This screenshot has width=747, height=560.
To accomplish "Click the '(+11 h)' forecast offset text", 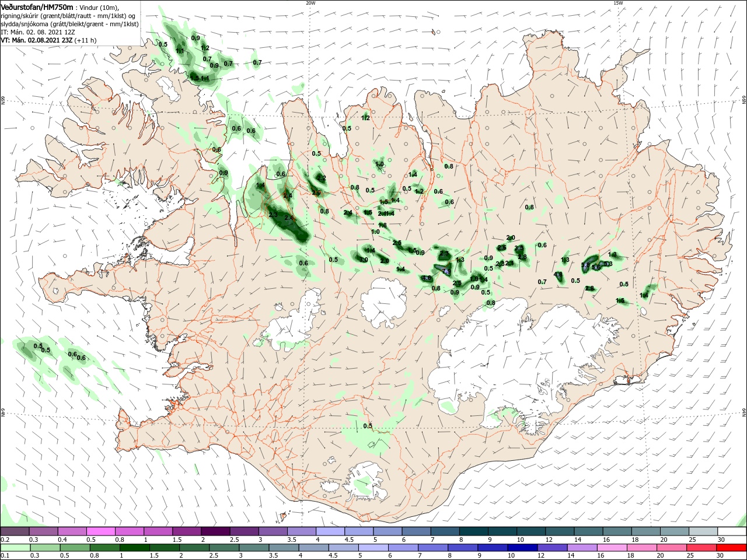I will point(86,40).
